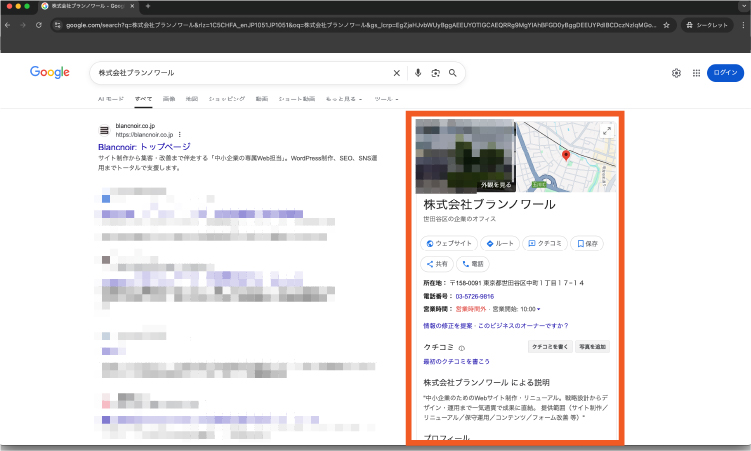The width and height of the screenshot is (751, 451).
Task: Open Google Lens image search icon
Action: pyautogui.click(x=435, y=73)
